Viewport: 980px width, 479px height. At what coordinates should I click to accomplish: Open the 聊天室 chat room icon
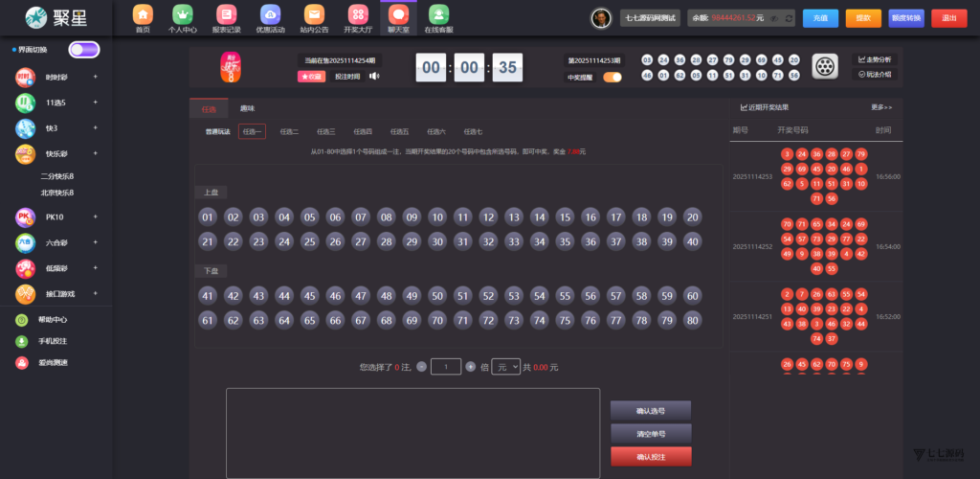[398, 15]
